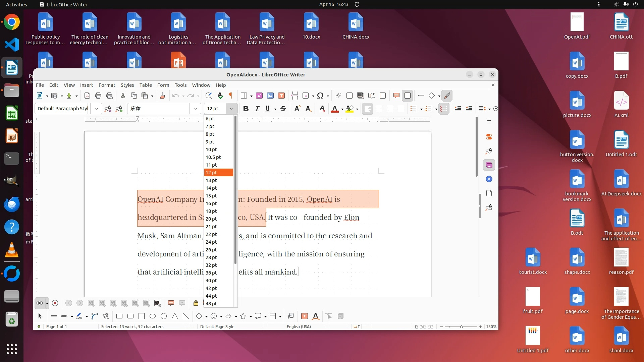
Task: Toggle Show Draw Functions brush button
Action: click(x=447, y=96)
